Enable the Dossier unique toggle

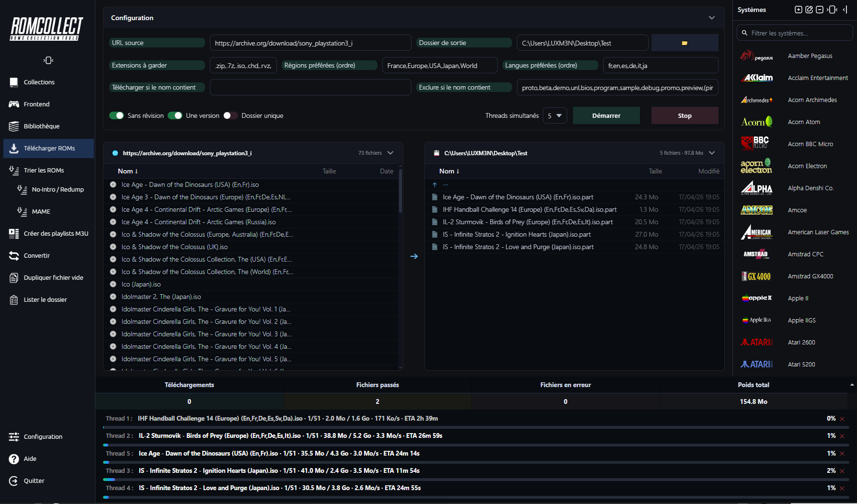pos(230,115)
